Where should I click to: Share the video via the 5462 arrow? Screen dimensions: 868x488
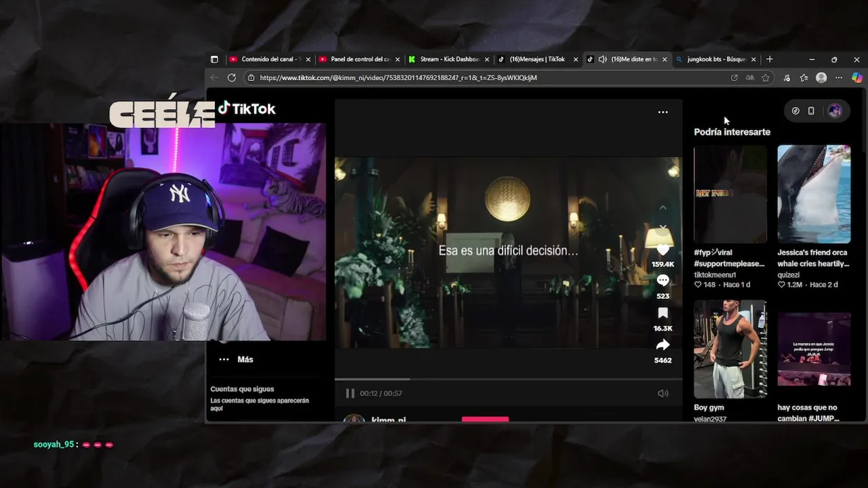[x=663, y=346]
